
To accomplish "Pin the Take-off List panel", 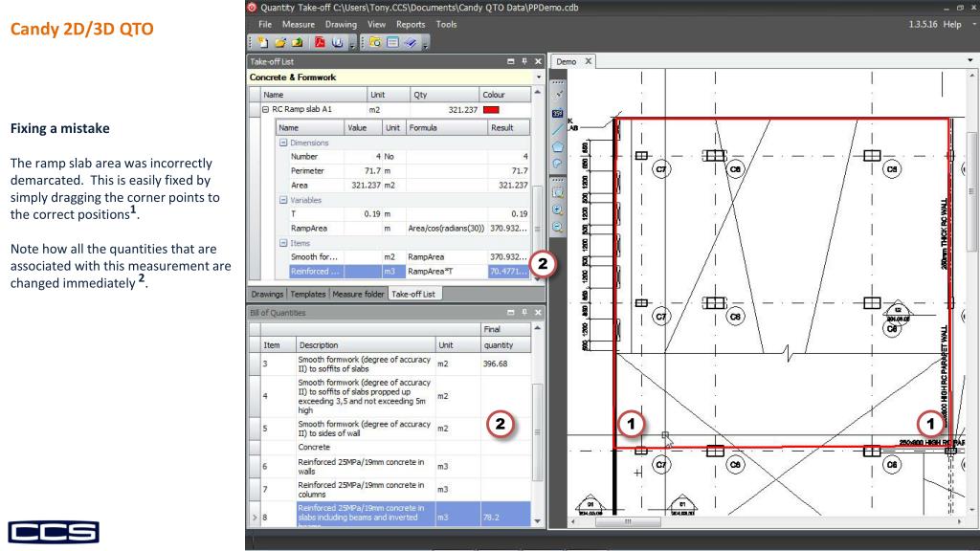I will [524, 61].
